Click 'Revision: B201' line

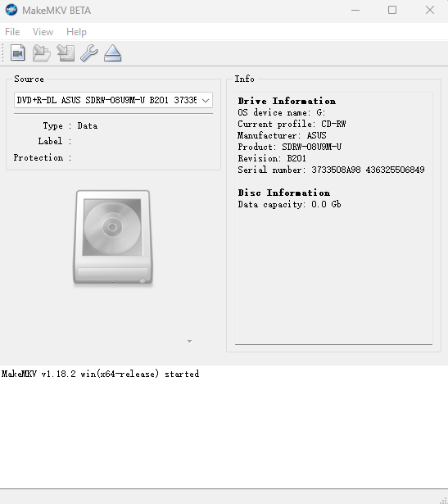tap(272, 158)
